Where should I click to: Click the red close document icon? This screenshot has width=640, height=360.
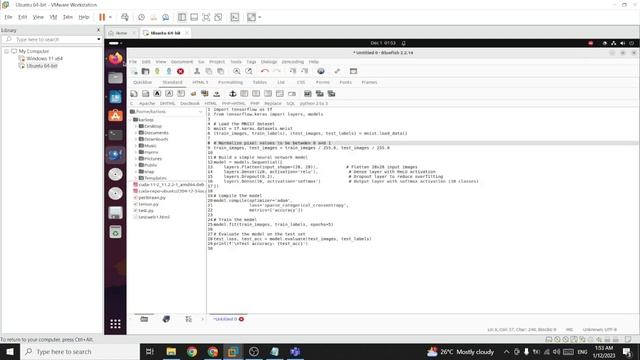(x=180, y=71)
